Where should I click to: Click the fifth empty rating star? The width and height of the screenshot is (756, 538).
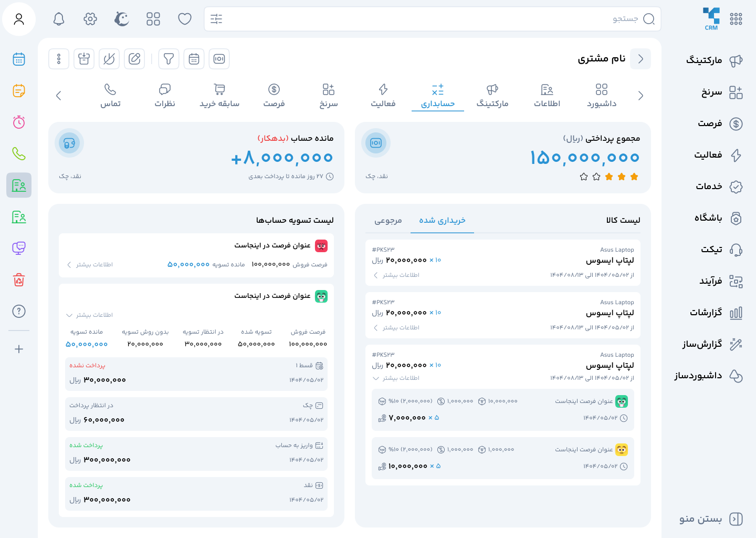pos(584,177)
